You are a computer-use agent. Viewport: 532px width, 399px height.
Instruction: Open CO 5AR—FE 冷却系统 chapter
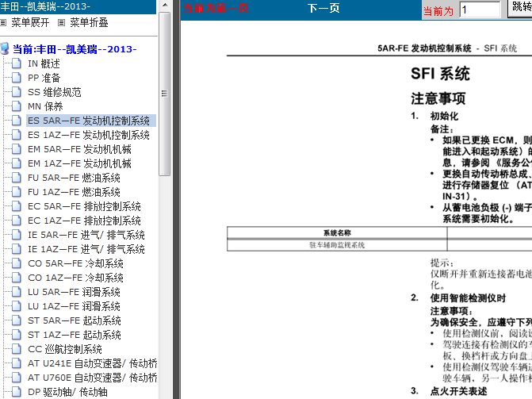point(75,263)
